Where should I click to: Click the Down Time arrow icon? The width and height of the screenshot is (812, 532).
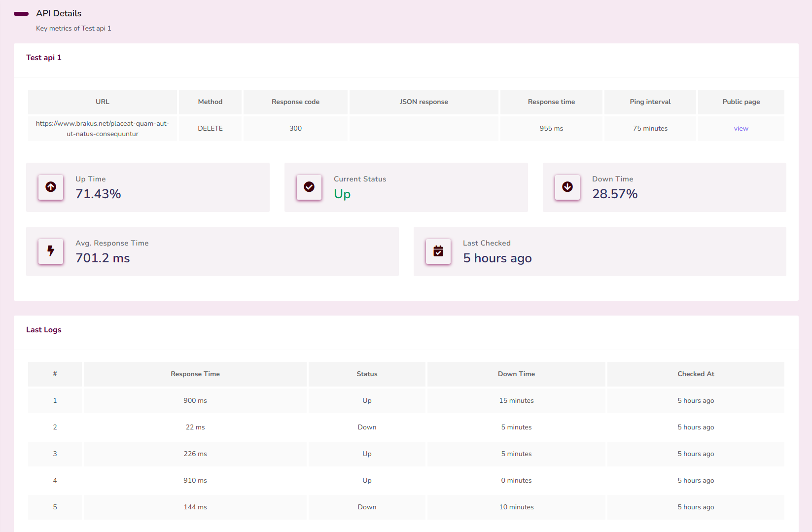click(x=567, y=187)
